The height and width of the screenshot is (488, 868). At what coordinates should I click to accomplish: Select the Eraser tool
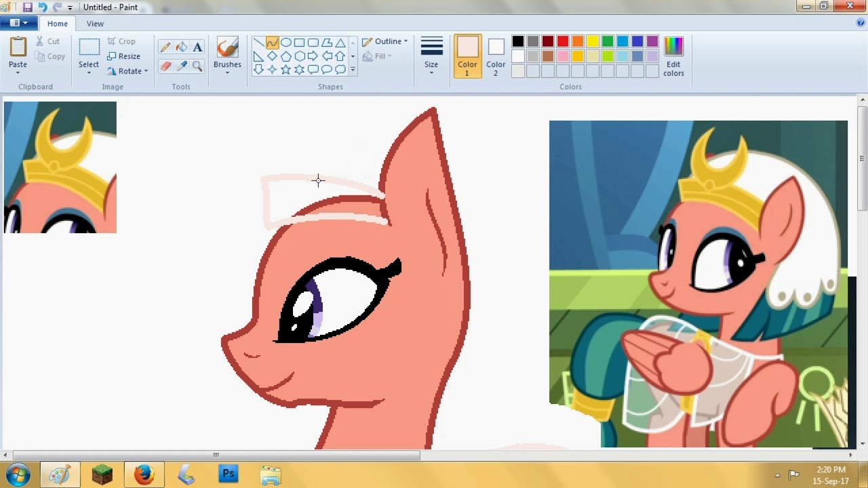165,66
